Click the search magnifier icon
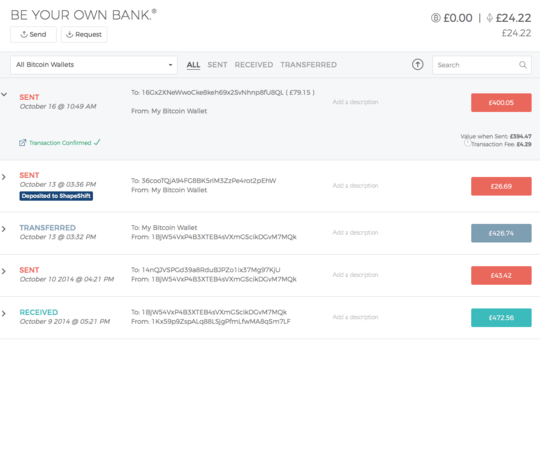This screenshot has width=540, height=452. (x=523, y=65)
